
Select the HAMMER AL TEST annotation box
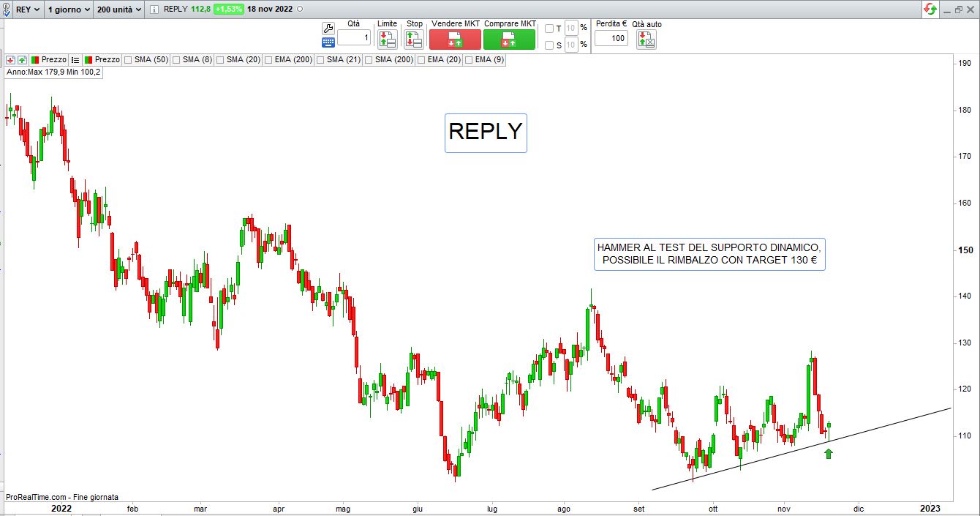click(709, 254)
